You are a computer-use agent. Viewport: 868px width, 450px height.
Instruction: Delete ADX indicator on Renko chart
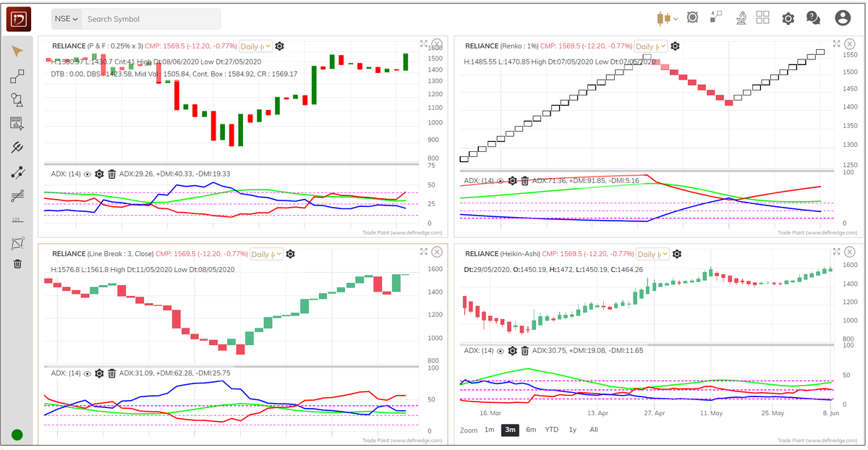point(524,180)
